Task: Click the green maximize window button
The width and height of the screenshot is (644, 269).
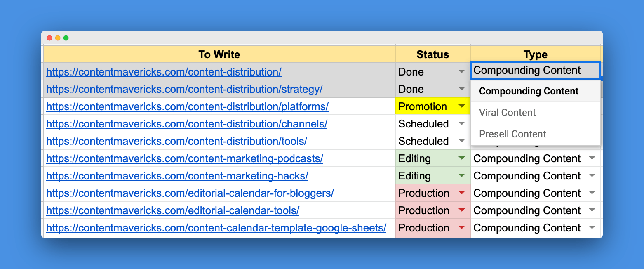Action: [66, 38]
